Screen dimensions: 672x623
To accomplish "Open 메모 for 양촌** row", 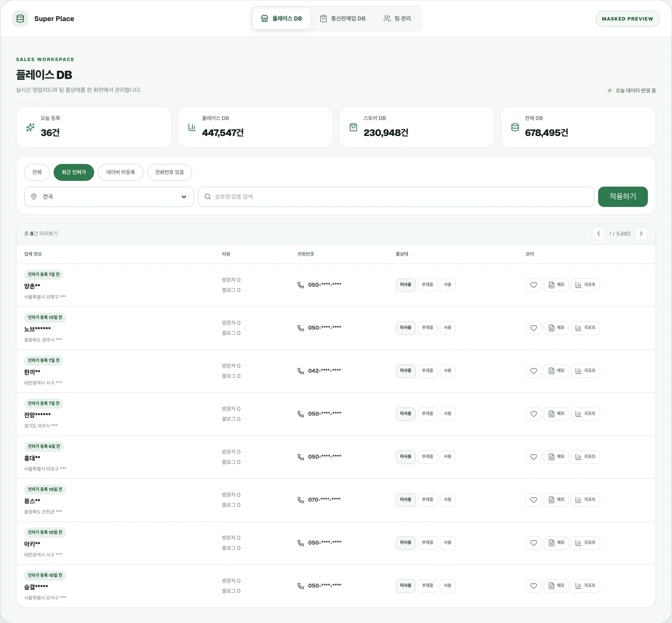I will click(556, 285).
